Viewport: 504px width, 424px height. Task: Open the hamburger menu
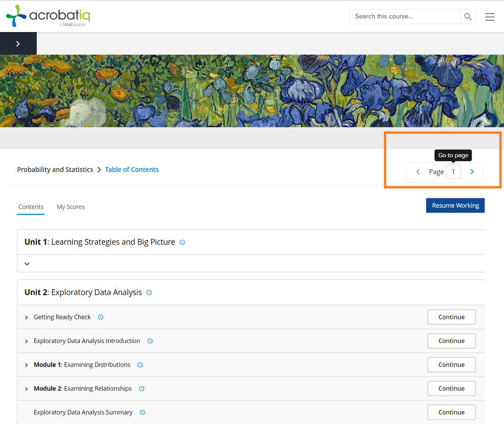click(x=489, y=16)
